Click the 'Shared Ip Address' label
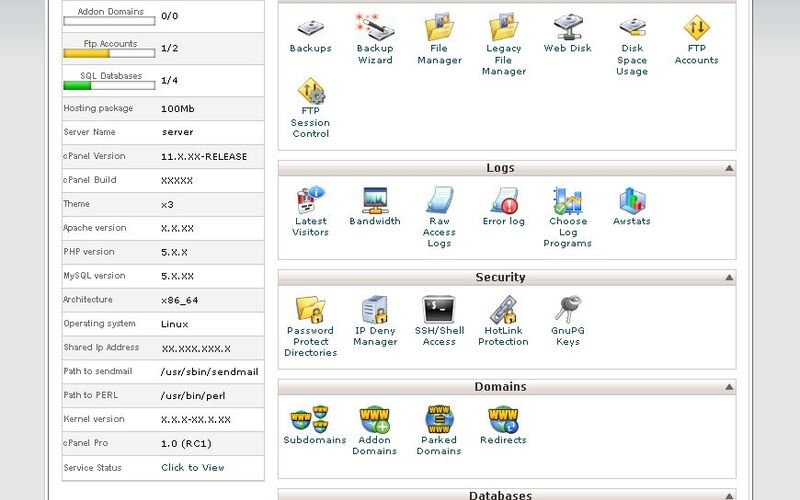Screen dimensions: 800x500 [101, 347]
